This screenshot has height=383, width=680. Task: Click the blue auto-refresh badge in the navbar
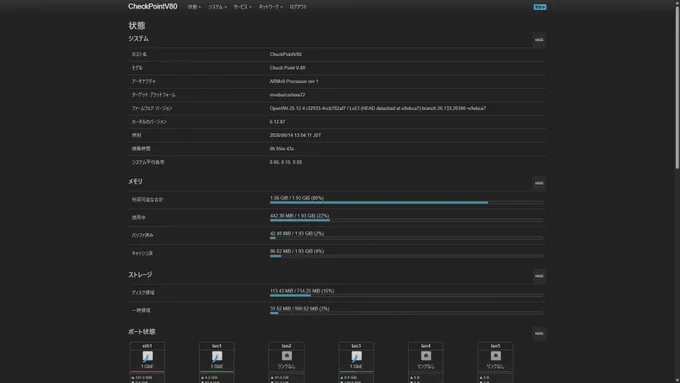click(540, 7)
